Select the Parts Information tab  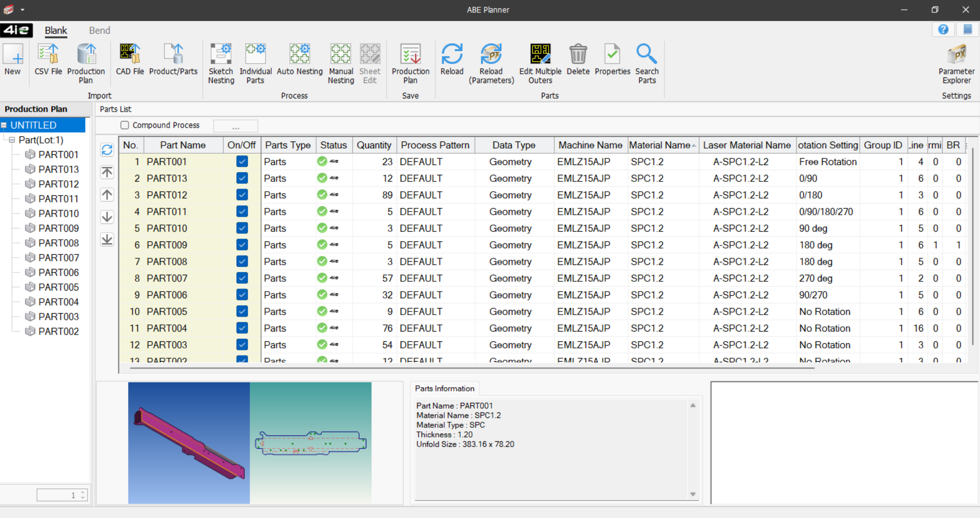444,388
